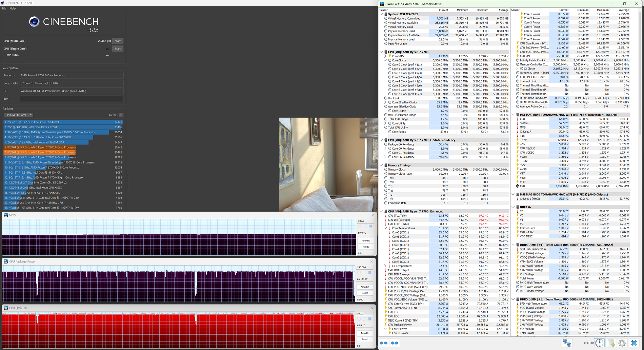Click the rendered room image in Cinebench
The height and width of the screenshot is (350, 644).
pos(328,164)
